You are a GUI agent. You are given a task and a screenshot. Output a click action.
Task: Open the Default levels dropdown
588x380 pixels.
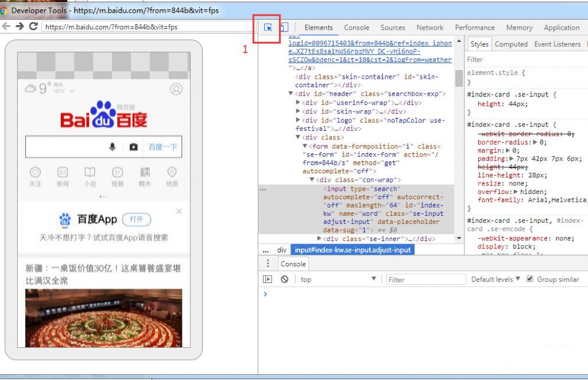coord(496,279)
